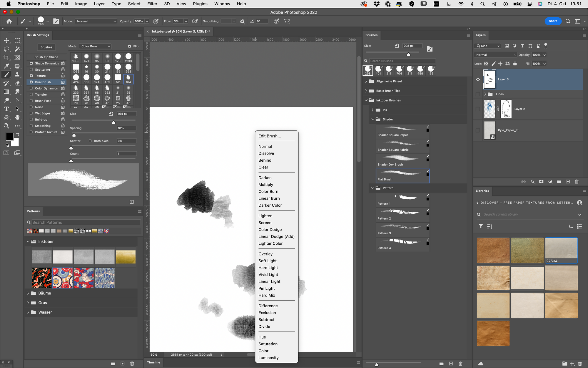
Task: Enable Scattering checkbox
Action: pos(31,69)
